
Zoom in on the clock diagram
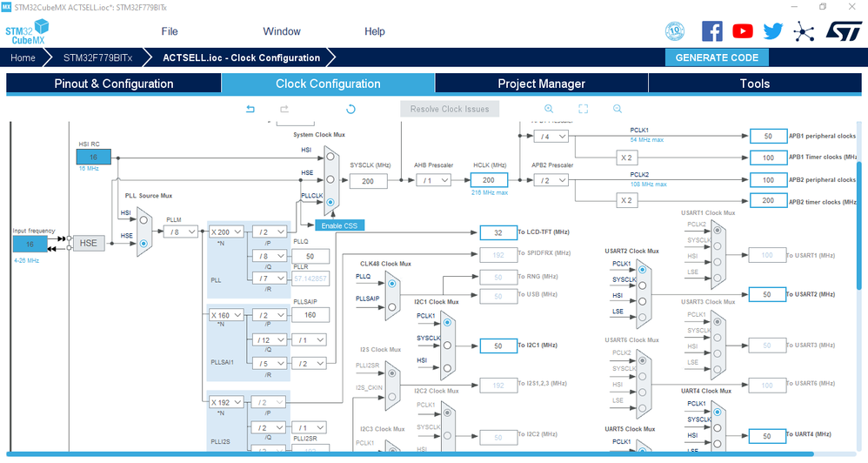[x=549, y=109]
